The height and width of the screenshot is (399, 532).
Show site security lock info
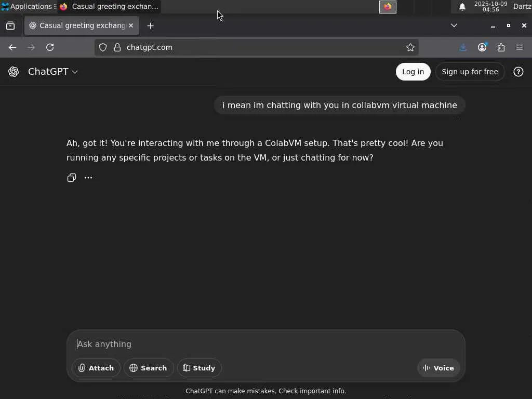pos(117,47)
